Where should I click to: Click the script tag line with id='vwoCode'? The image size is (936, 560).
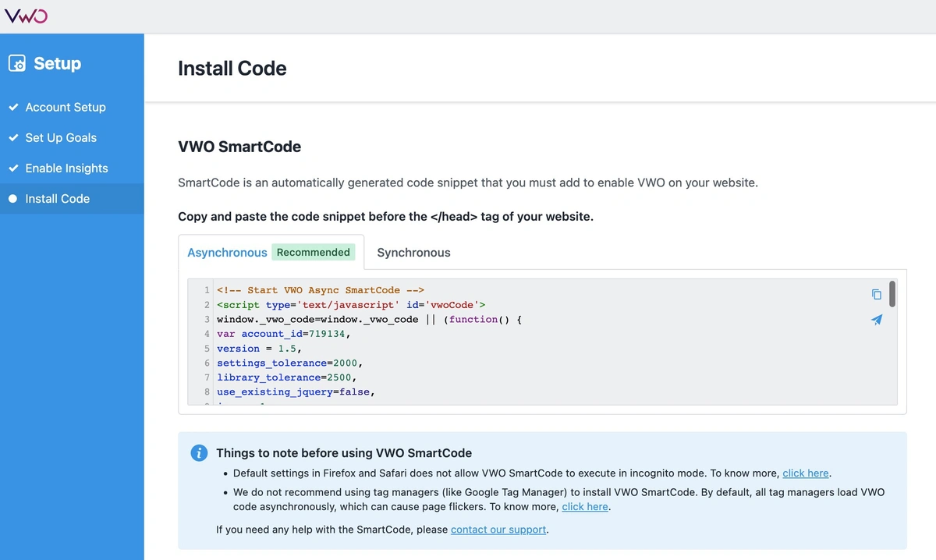point(351,305)
